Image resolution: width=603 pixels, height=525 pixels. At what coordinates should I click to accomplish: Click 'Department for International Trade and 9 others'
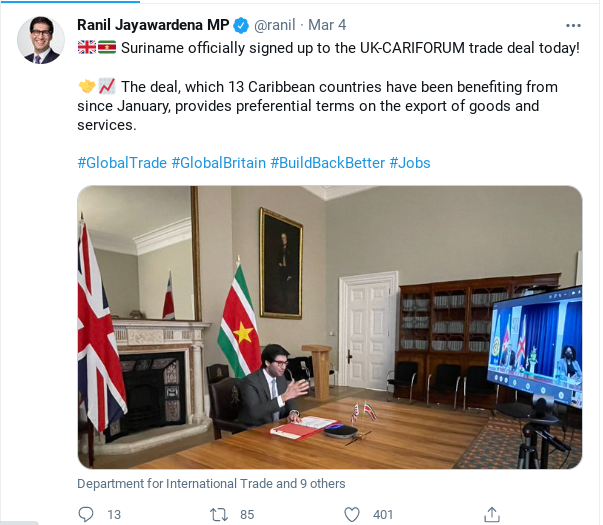[211, 483]
